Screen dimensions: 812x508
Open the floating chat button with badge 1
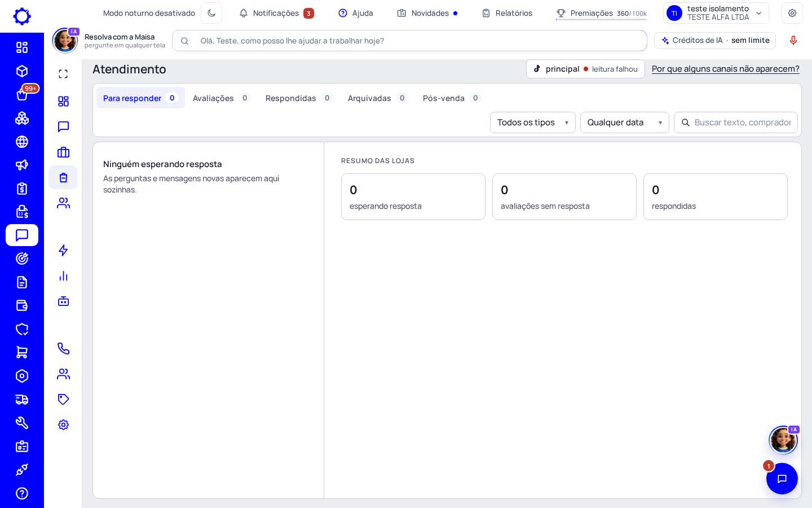click(782, 479)
